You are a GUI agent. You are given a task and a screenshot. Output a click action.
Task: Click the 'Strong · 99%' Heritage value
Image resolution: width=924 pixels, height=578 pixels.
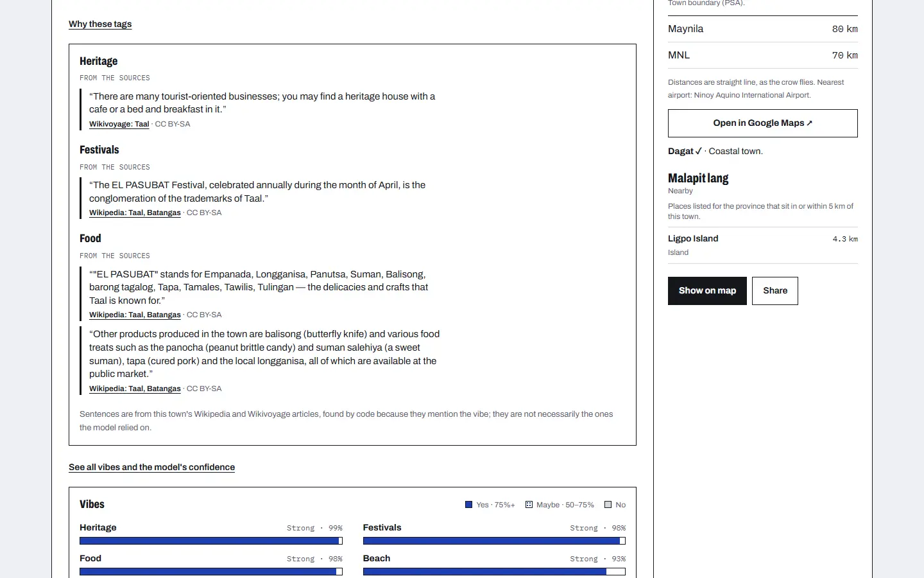click(x=314, y=528)
